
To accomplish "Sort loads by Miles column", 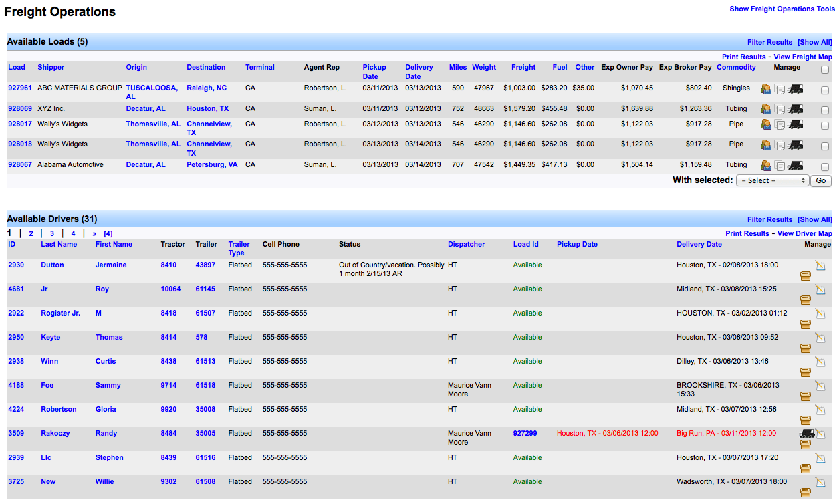I will [458, 67].
